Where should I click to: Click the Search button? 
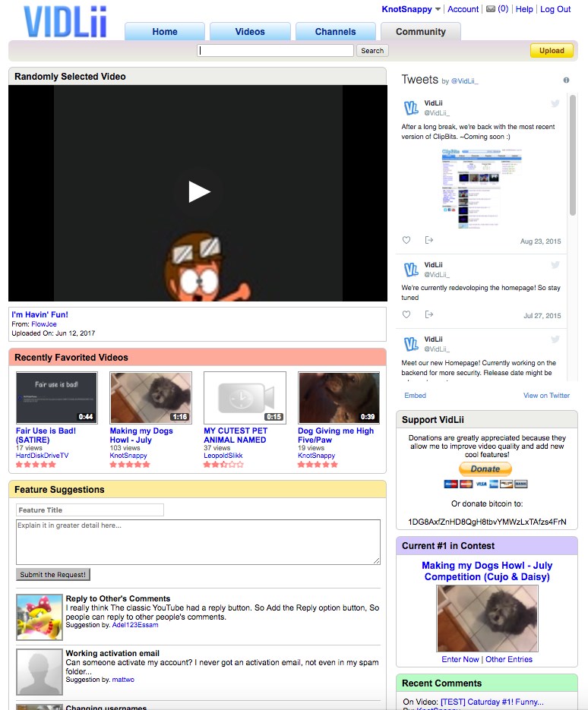click(x=372, y=51)
